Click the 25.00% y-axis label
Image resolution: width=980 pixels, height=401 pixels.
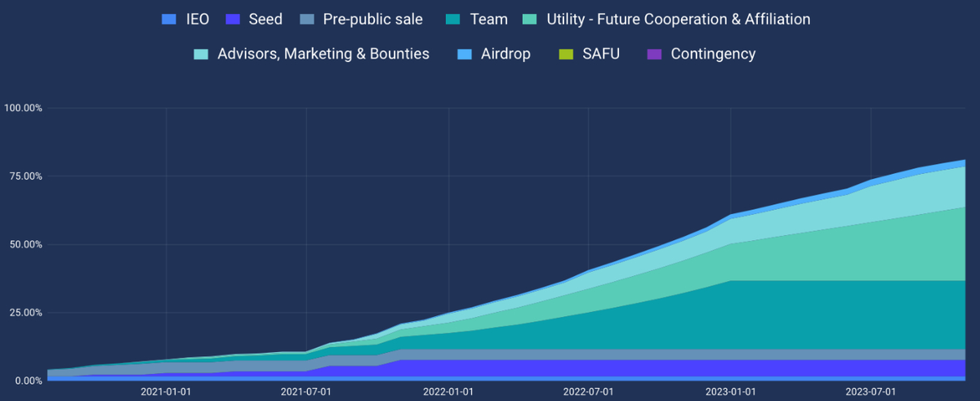click(25, 313)
